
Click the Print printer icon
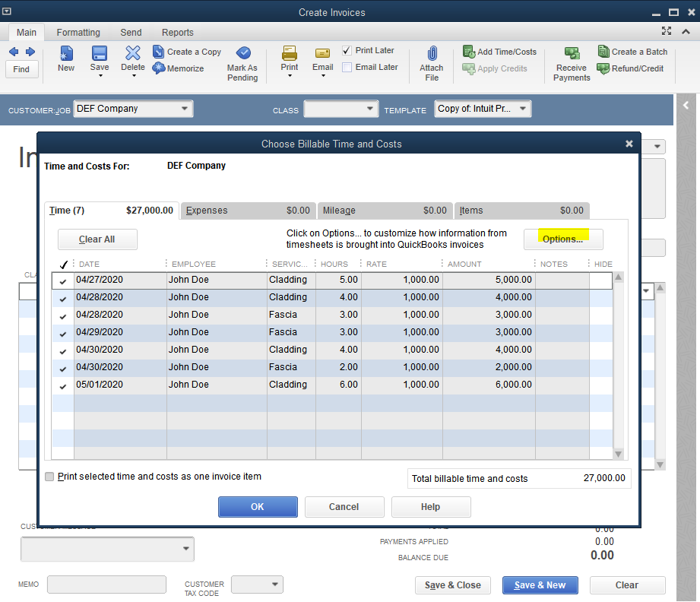[290, 53]
